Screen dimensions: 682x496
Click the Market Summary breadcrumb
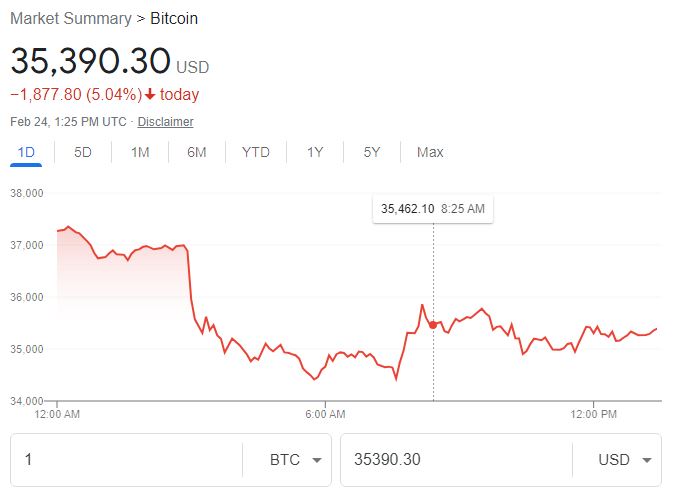(70, 18)
